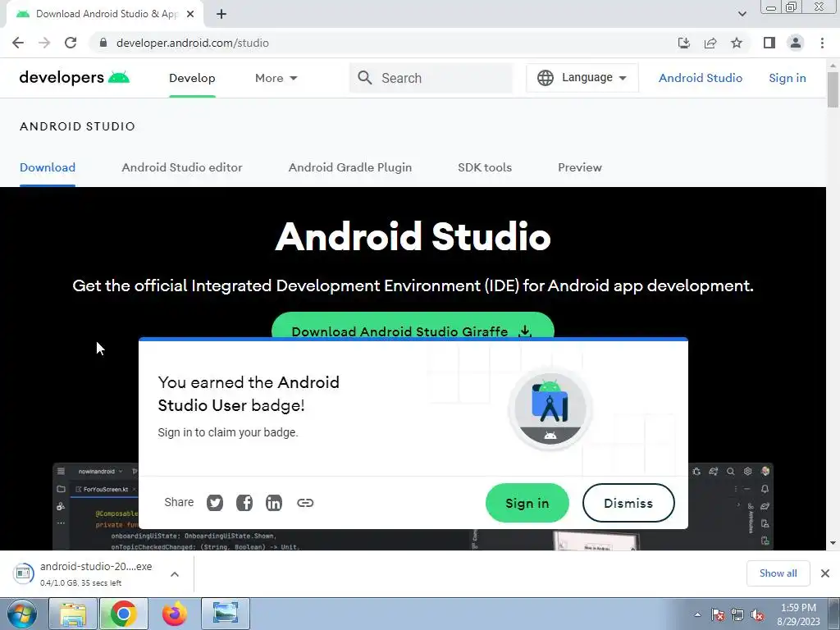Click Sign in in the header
This screenshot has width=840, height=630.
[x=787, y=78]
